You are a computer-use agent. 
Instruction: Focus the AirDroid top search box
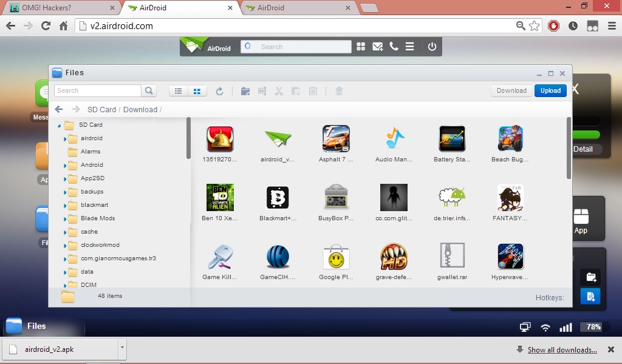296,47
